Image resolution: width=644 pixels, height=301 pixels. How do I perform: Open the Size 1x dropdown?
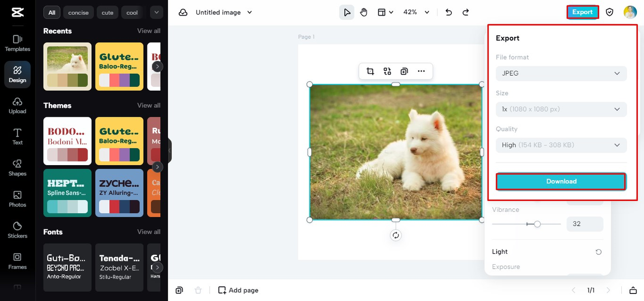pos(561,109)
